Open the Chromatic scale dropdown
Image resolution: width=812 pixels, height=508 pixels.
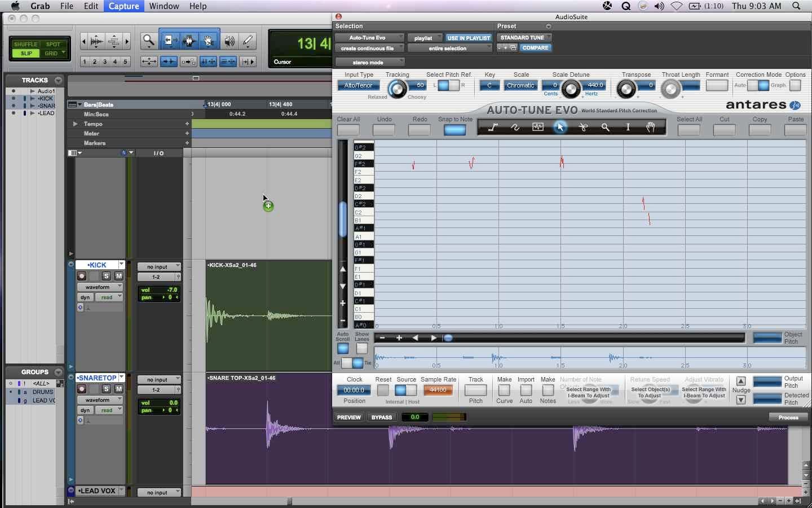(x=520, y=86)
